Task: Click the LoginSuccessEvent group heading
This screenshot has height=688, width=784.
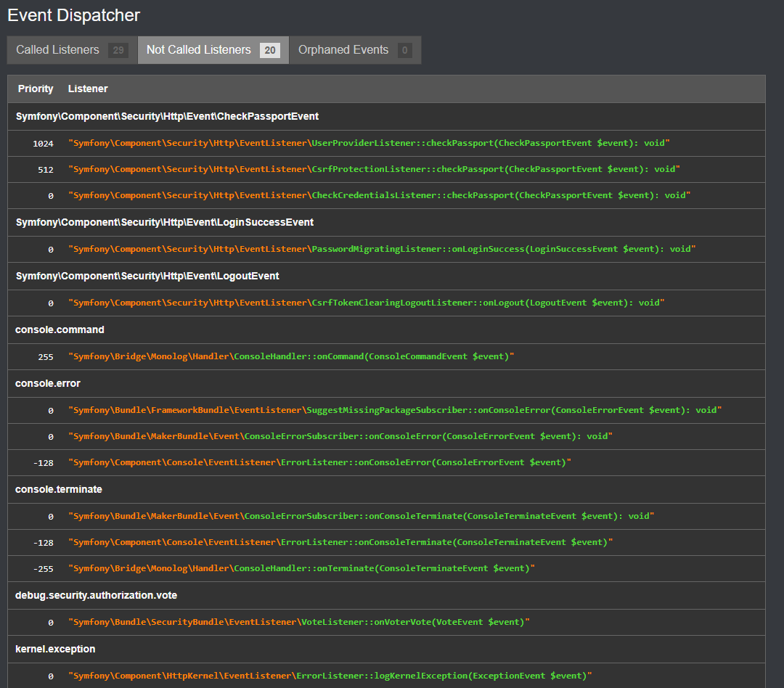Action: [165, 223]
